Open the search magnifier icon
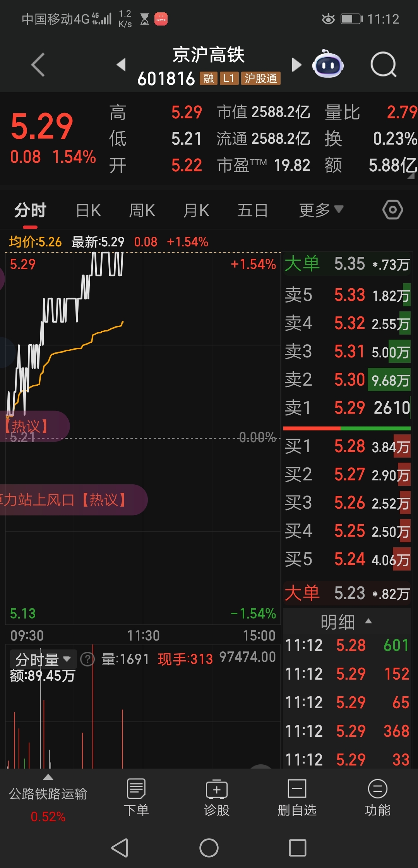The width and height of the screenshot is (418, 868). tap(383, 65)
